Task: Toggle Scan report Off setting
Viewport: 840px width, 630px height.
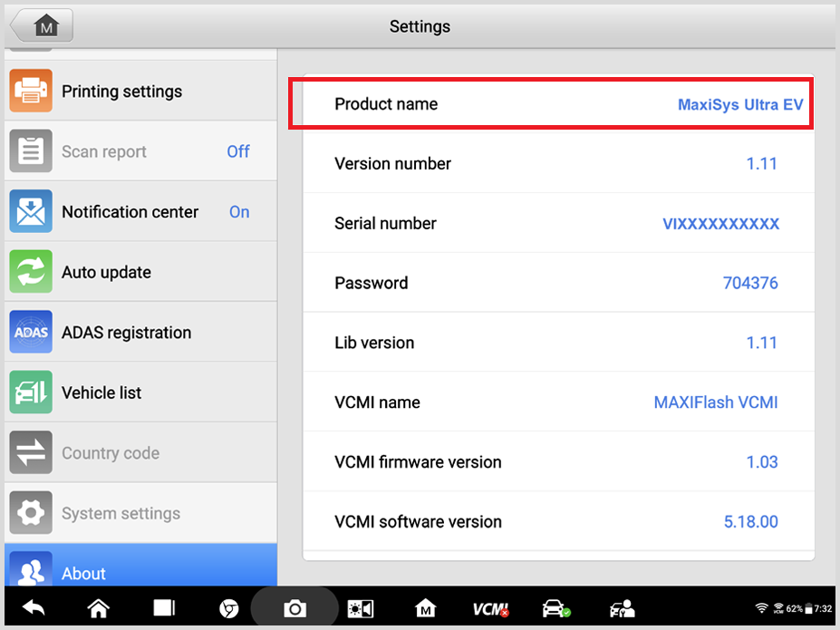Action: pos(237,151)
